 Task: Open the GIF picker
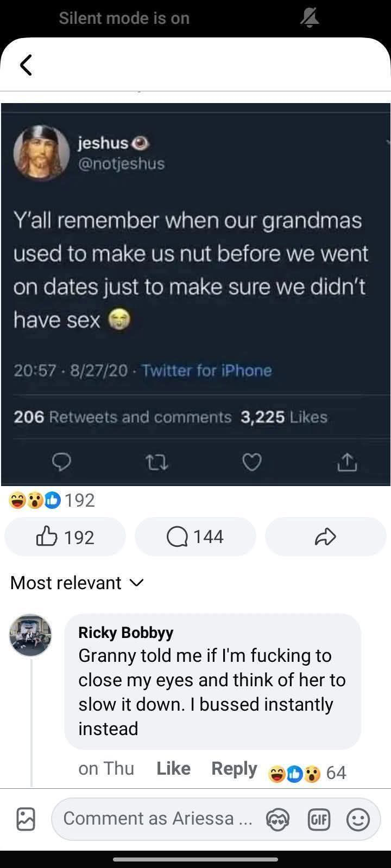[318, 819]
